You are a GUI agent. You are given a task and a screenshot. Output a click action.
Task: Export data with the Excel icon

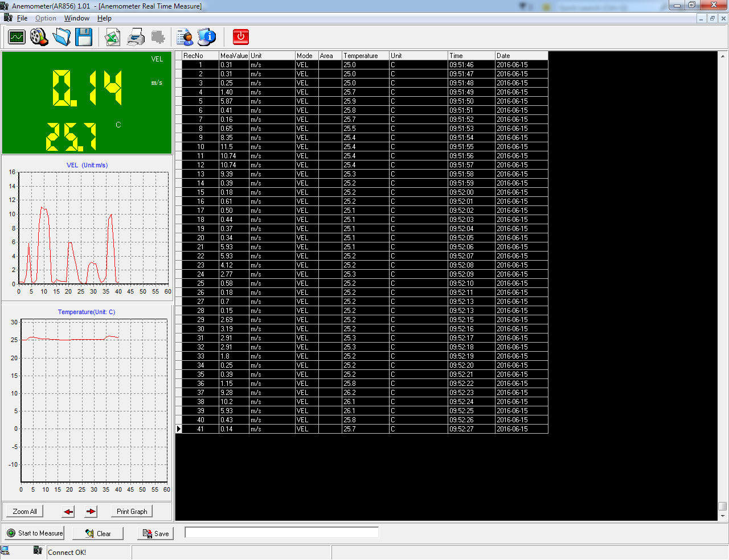coord(113,38)
